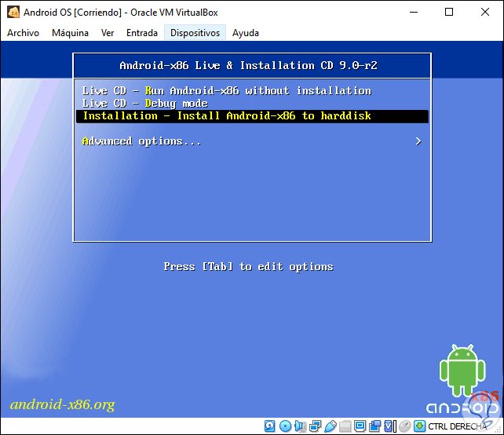Click the display status icon
The width and height of the screenshot is (504, 435).
coord(360,426)
